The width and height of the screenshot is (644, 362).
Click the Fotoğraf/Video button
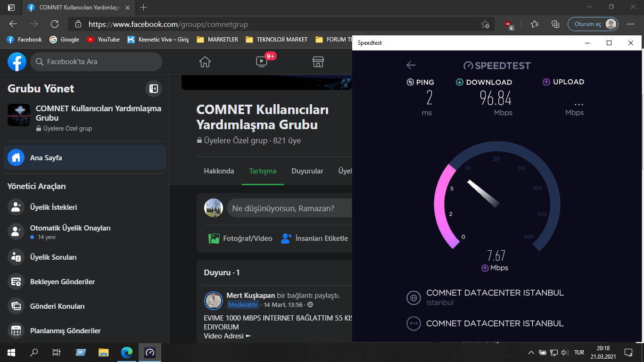pyautogui.click(x=240, y=239)
